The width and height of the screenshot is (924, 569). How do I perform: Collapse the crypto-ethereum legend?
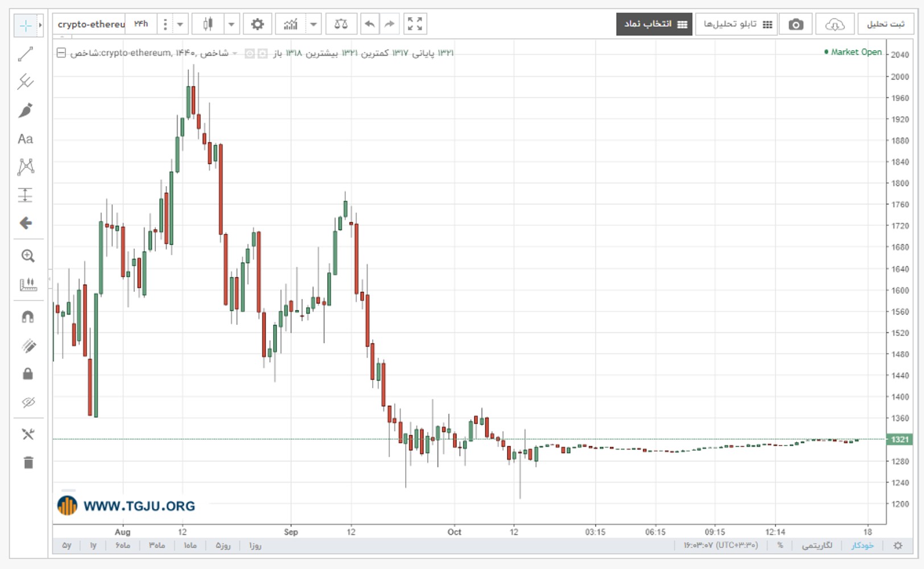61,53
